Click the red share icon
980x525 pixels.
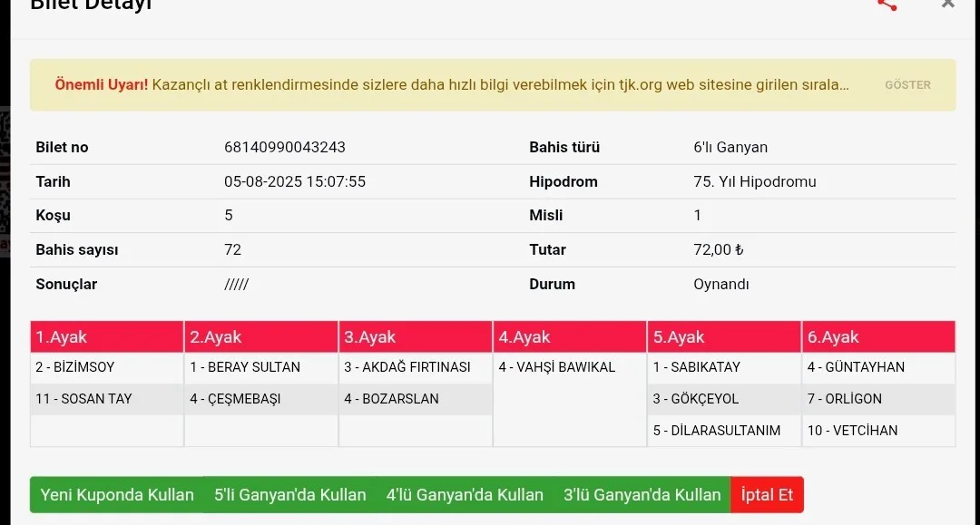coord(887,5)
